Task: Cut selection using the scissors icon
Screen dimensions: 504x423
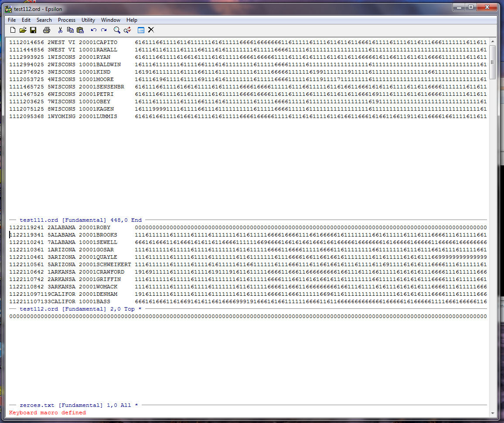Action: click(x=60, y=30)
